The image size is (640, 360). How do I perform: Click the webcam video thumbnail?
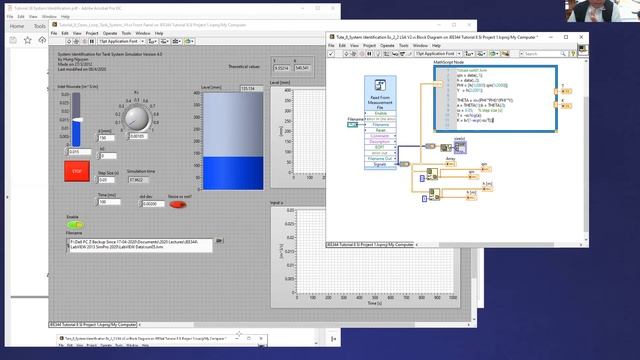tap(602, 11)
